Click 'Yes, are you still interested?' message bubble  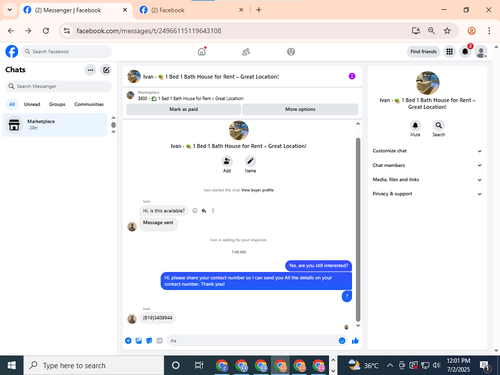coord(318,266)
